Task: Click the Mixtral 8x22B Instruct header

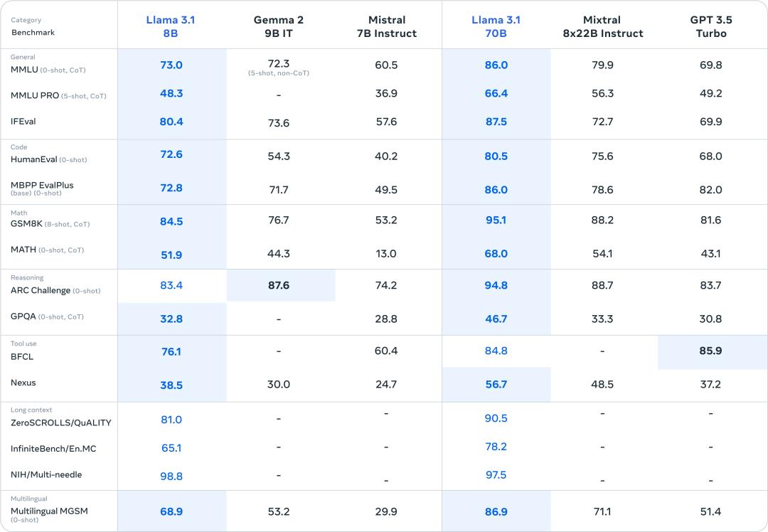Action: (x=602, y=26)
